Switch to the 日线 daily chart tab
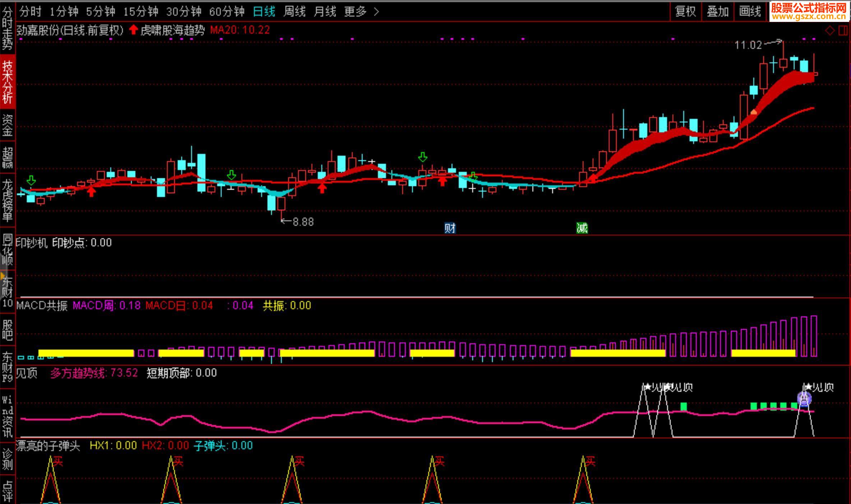The image size is (851, 504). [x=264, y=12]
